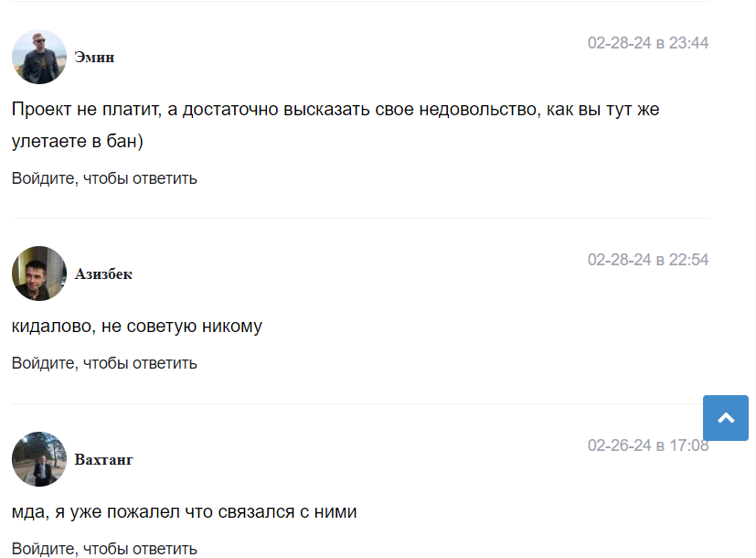Click the date 02-26-24 в 17:08
The image size is (756, 558).
tap(647, 445)
